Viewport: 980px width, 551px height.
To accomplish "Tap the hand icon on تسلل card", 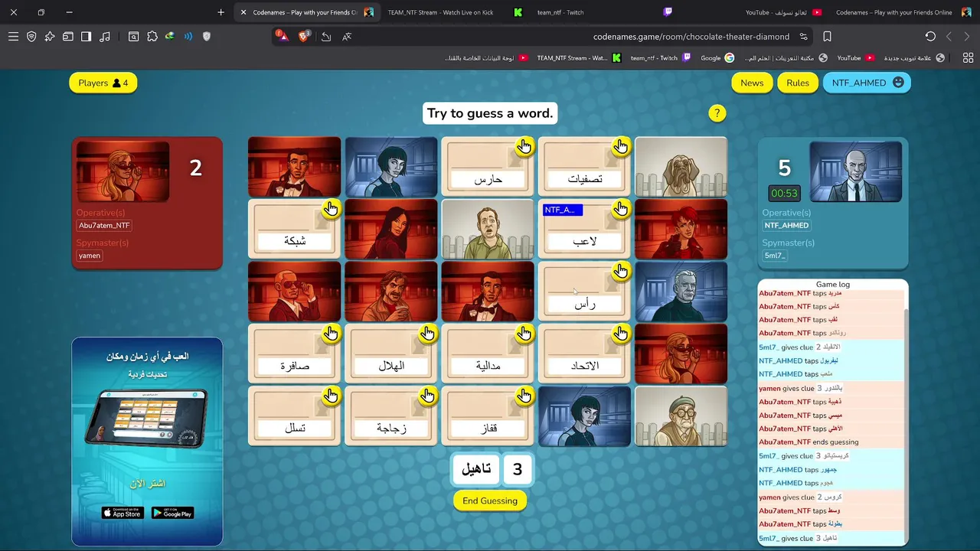I will click(331, 396).
